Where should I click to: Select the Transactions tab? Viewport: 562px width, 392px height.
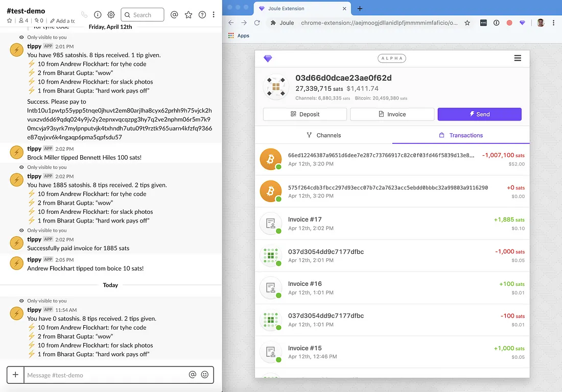click(461, 135)
